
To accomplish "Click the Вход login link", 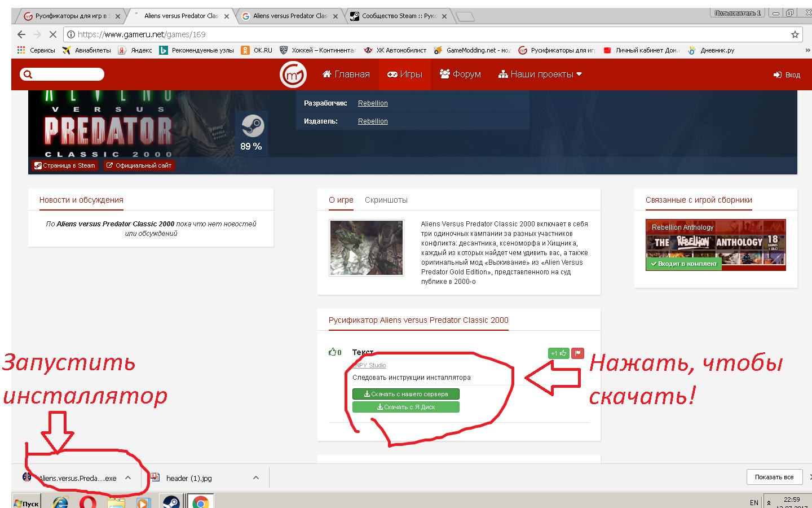I will pyautogui.click(x=787, y=75).
